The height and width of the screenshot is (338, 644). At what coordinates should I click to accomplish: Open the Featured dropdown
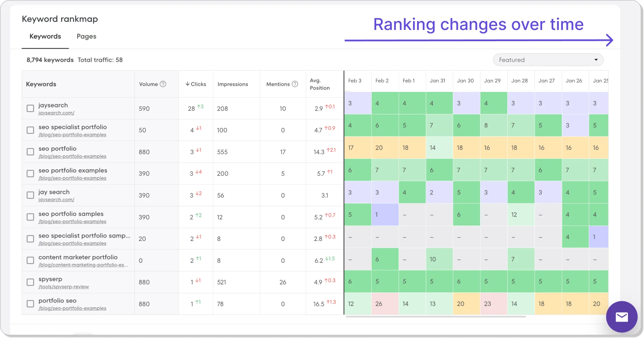tap(547, 60)
